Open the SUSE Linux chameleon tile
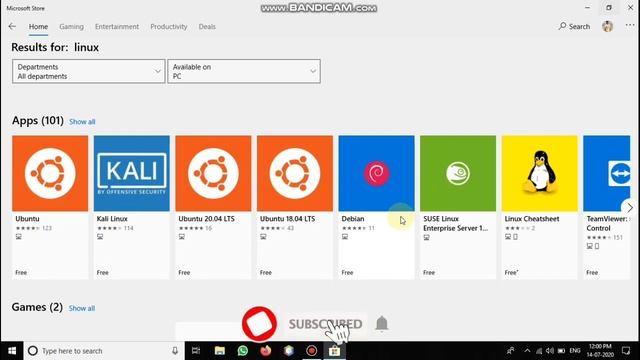Screen dimensions: 640x360 click(458, 173)
